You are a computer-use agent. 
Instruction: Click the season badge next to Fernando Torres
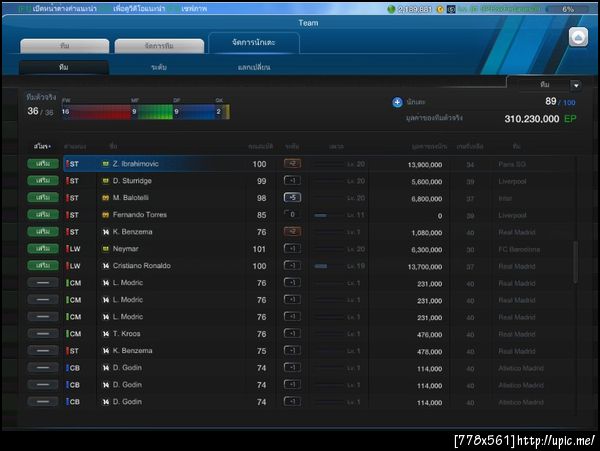coord(106,215)
